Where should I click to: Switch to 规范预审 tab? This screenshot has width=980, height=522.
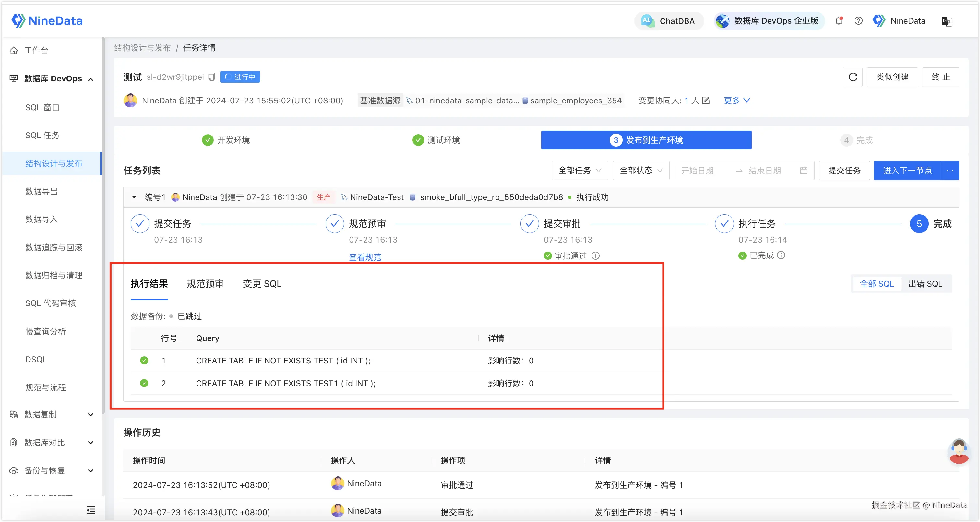tap(205, 284)
